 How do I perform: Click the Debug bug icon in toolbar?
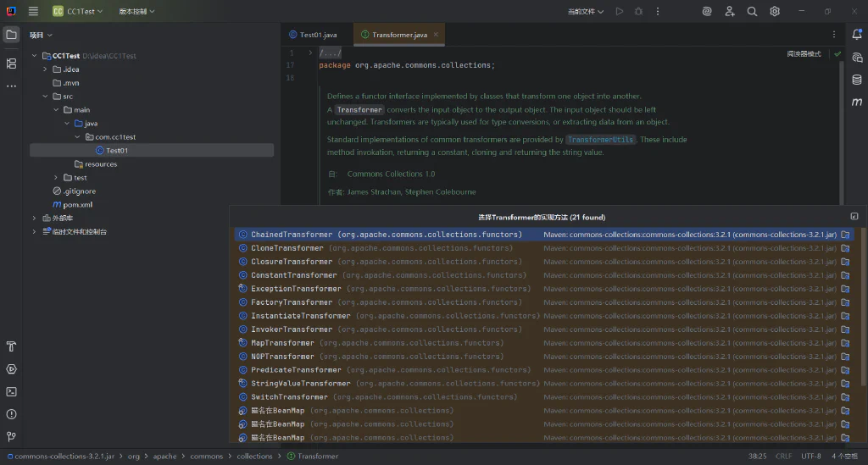click(x=638, y=11)
